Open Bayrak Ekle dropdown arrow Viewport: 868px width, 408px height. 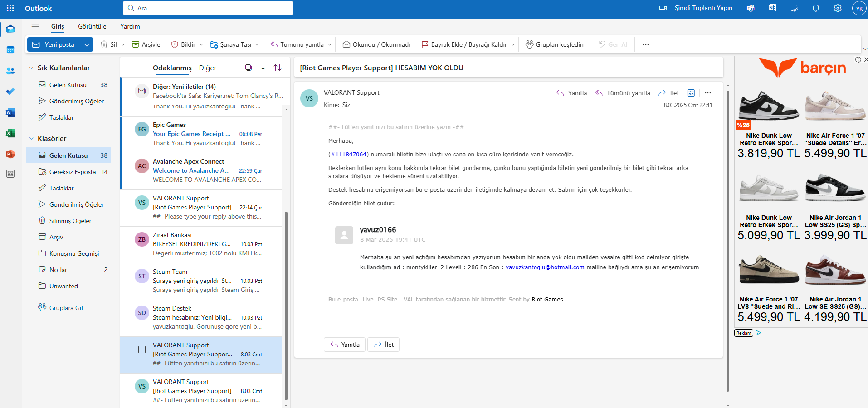[513, 44]
